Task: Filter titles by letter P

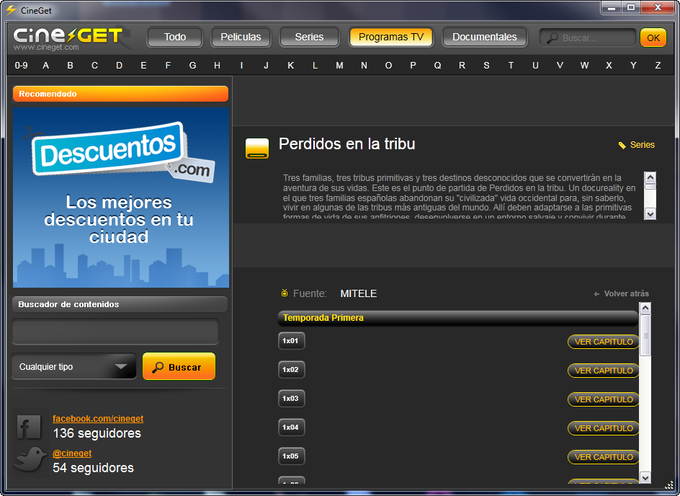Action: click(413, 65)
